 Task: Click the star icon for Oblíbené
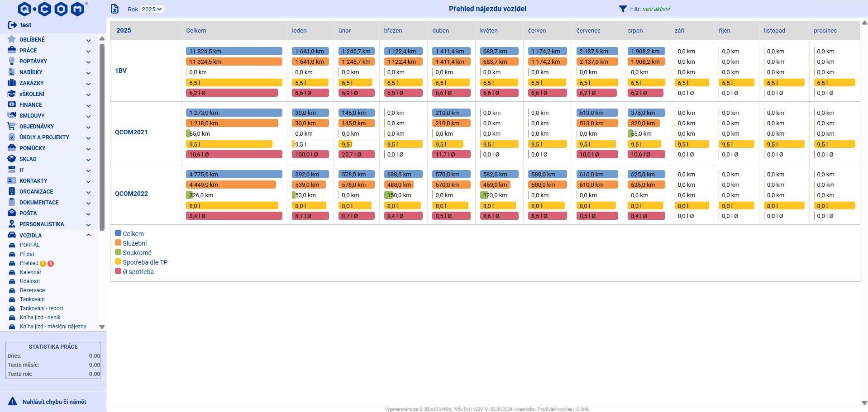pos(12,39)
